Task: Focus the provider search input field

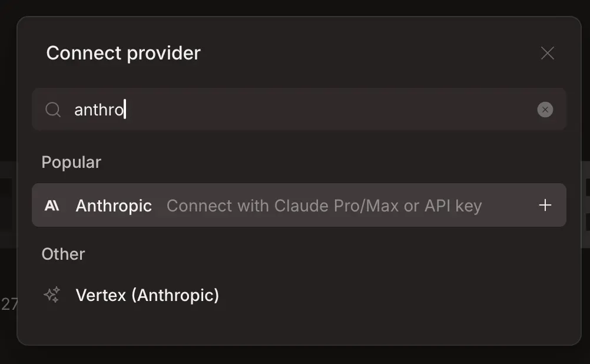Action: click(294, 110)
